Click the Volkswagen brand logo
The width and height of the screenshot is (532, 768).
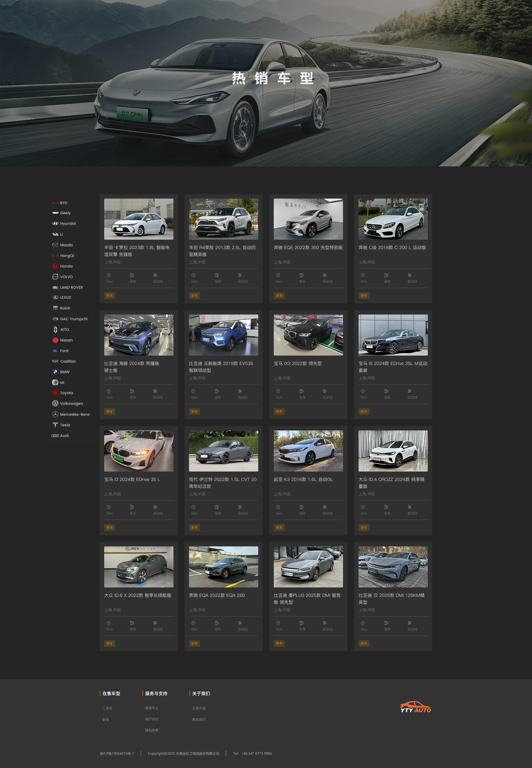tap(55, 403)
